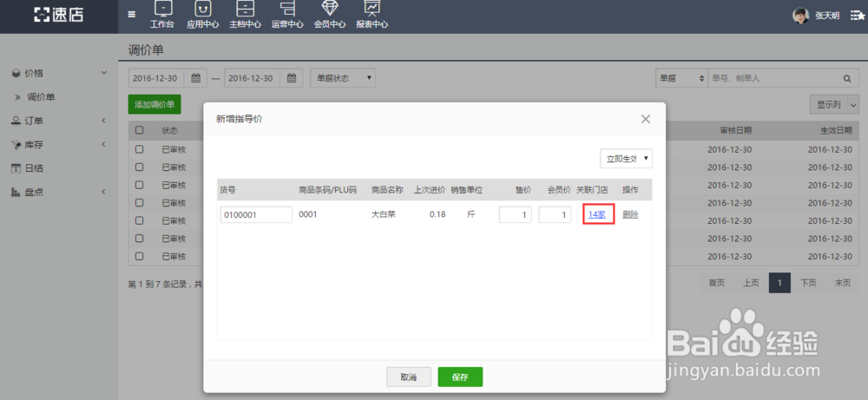The image size is (868, 400).
Task: Open the 应用中心 app center icon
Action: pos(202,15)
